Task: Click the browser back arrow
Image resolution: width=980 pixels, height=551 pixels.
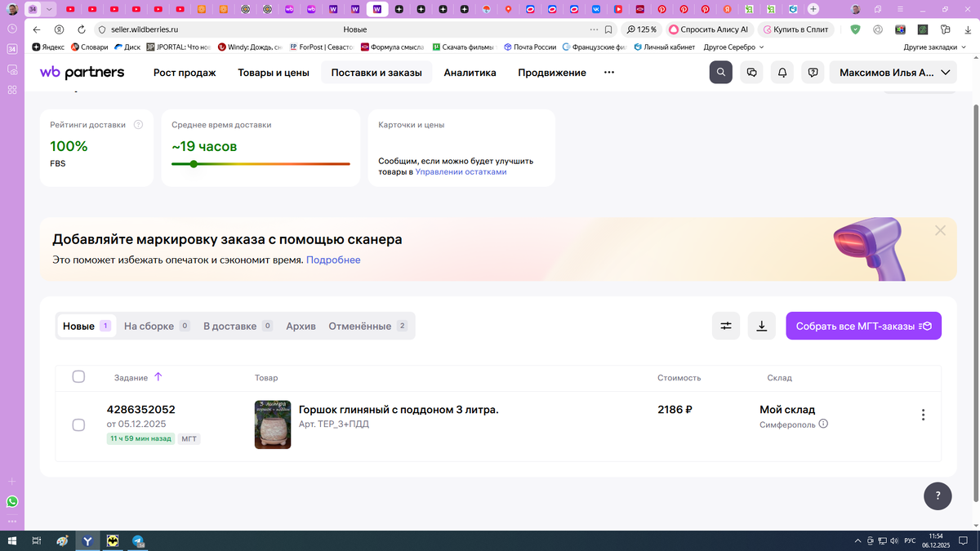Action: coord(37,29)
